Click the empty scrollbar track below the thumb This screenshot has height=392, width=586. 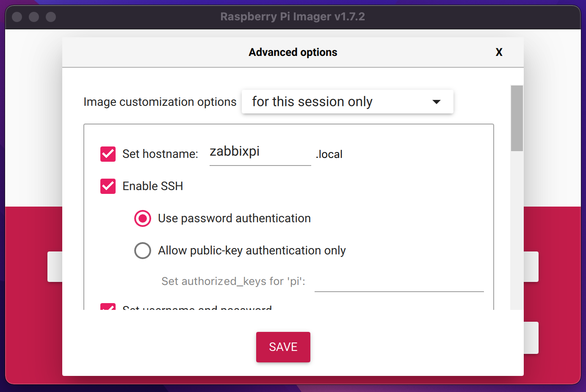pos(517,231)
